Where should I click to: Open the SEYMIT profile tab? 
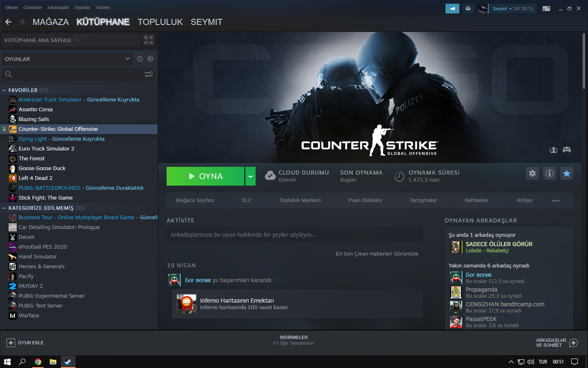pyautogui.click(x=207, y=22)
